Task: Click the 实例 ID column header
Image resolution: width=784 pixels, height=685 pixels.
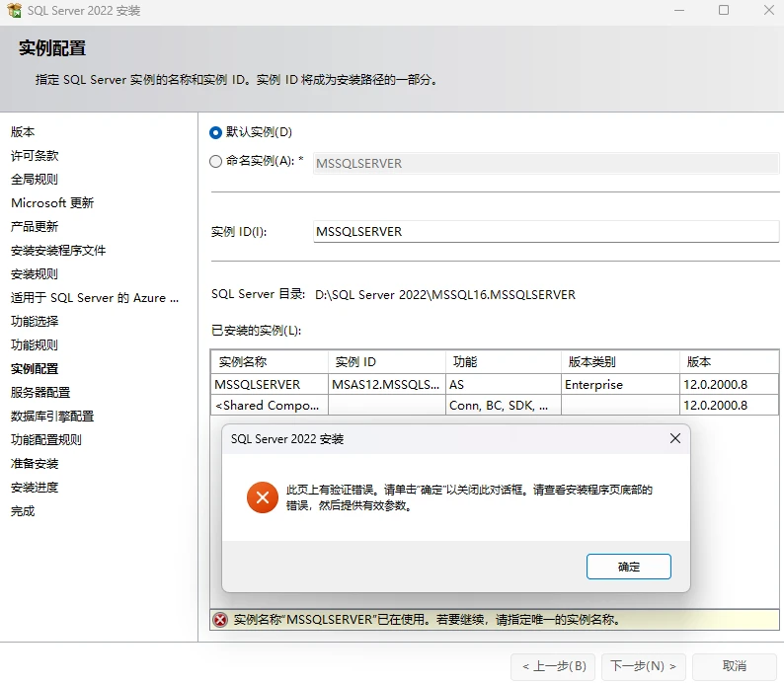Action: pyautogui.click(x=386, y=361)
